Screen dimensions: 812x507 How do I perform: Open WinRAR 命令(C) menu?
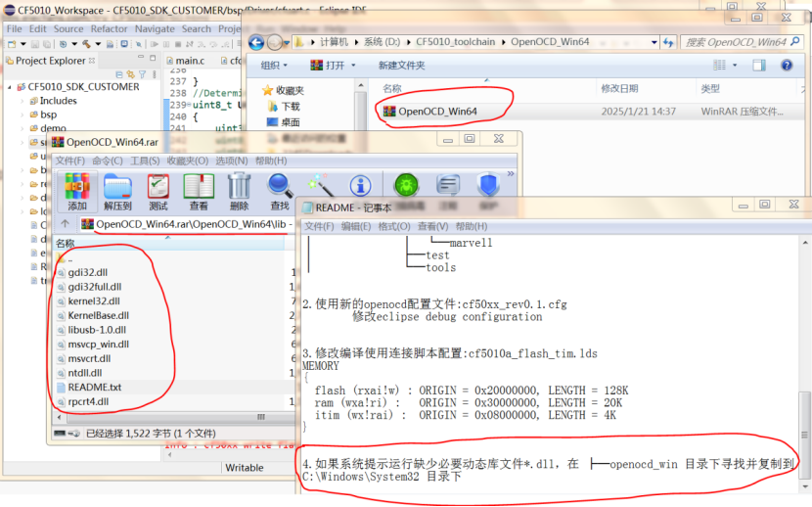[108, 161]
